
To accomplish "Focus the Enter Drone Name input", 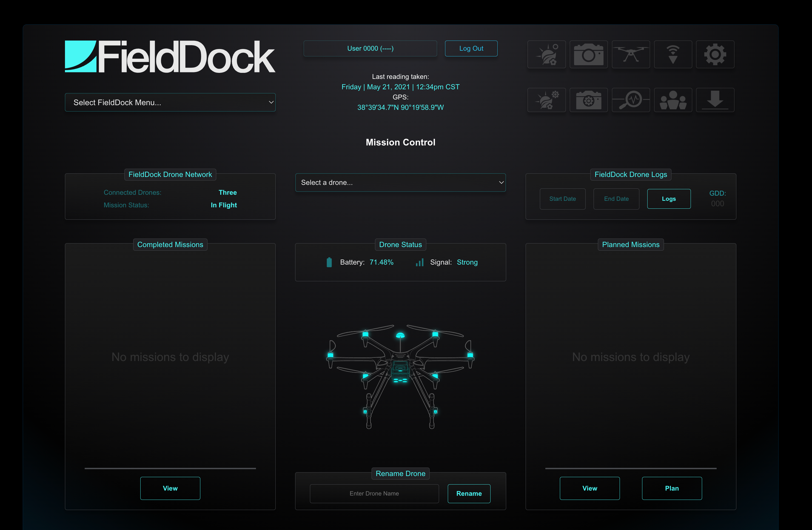I will click(x=374, y=494).
